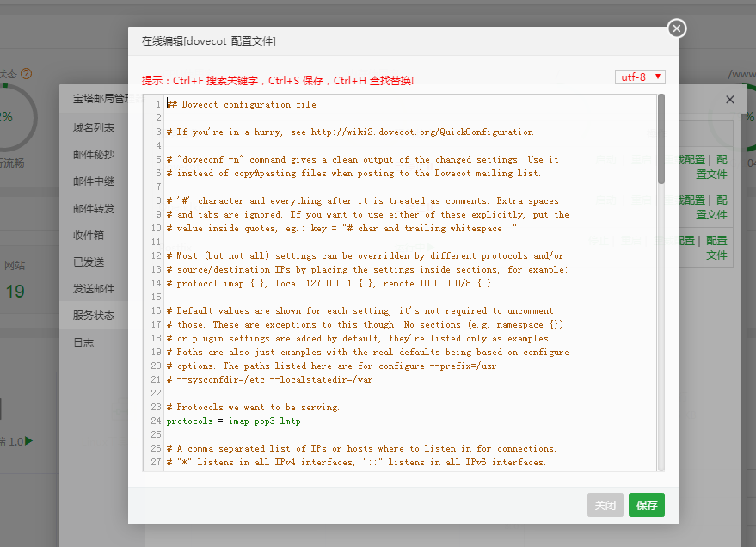Viewport: 756px width, 547px height.
Task: Click line number 12 in the gutter
Action: pyautogui.click(x=156, y=256)
